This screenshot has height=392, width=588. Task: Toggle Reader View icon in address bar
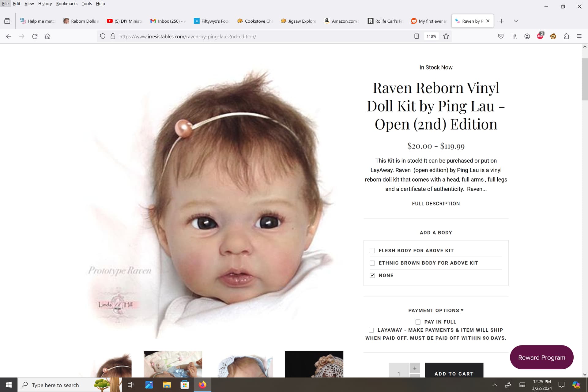click(417, 36)
